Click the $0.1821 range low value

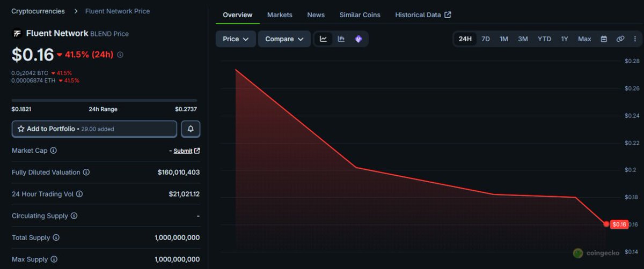[x=21, y=109]
